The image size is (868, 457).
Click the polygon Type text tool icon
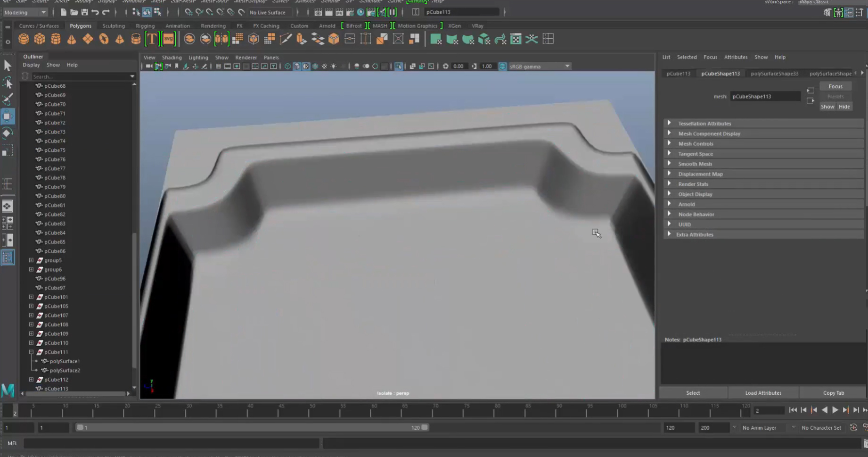(x=151, y=39)
